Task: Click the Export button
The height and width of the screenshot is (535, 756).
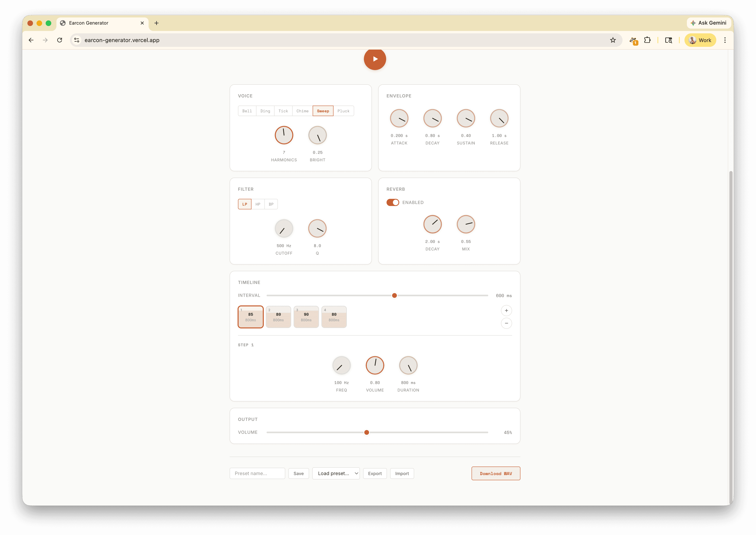Action: tap(375, 473)
